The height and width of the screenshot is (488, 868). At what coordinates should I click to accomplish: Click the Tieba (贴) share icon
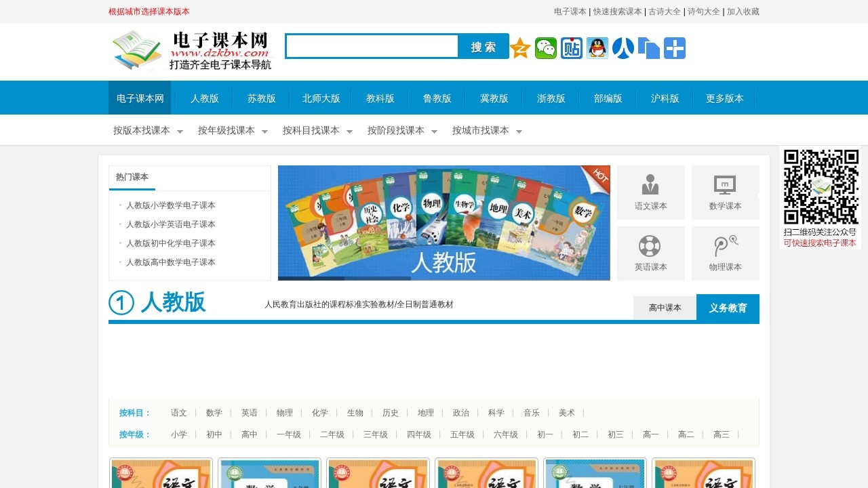click(x=571, y=48)
